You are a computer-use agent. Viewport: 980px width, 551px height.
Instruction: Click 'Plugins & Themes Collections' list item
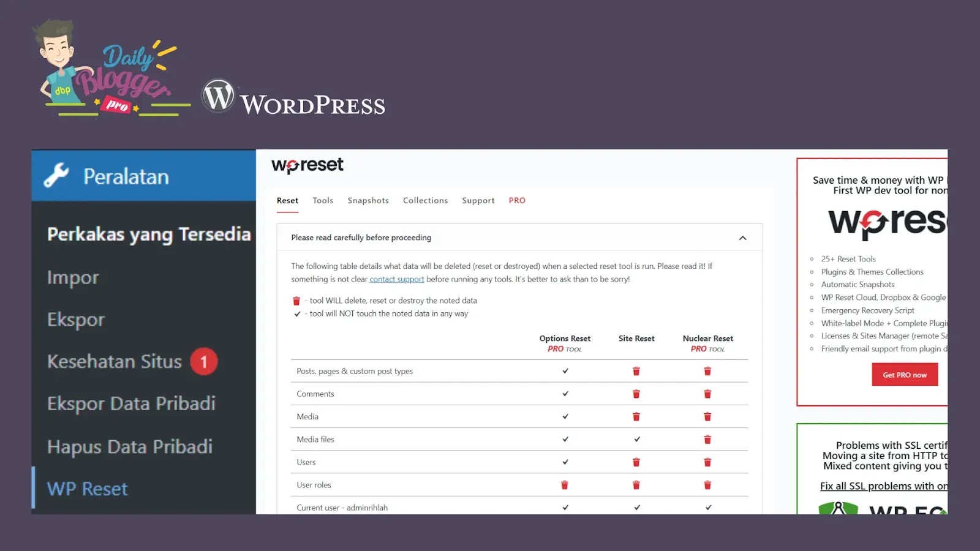pyautogui.click(x=872, y=272)
